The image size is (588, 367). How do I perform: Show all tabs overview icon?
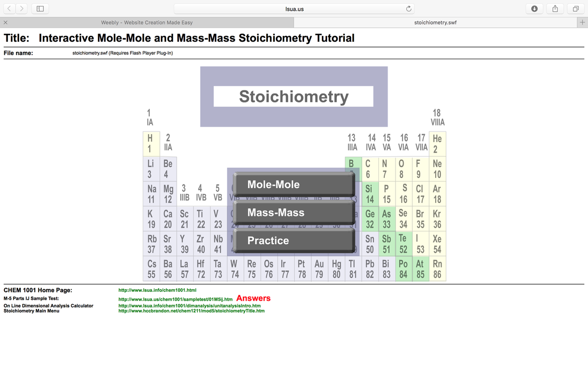(x=576, y=9)
